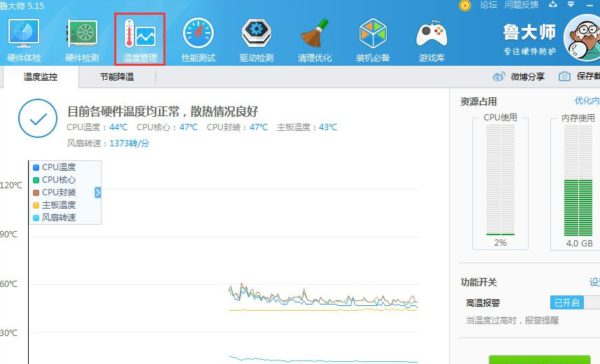Image resolution: width=600 pixels, height=364 pixels.
Task: Click the 微博分享 link
Action: tap(528, 77)
